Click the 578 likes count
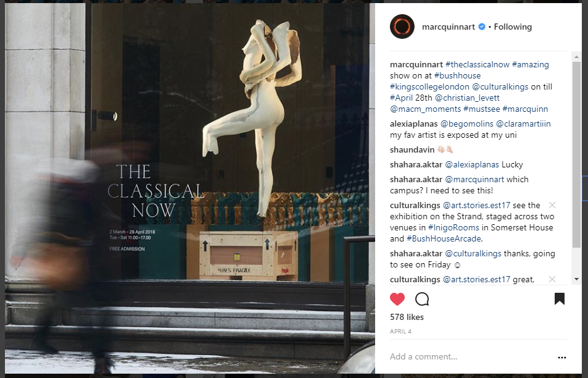Screen dimensions: 588x378 click(407, 317)
